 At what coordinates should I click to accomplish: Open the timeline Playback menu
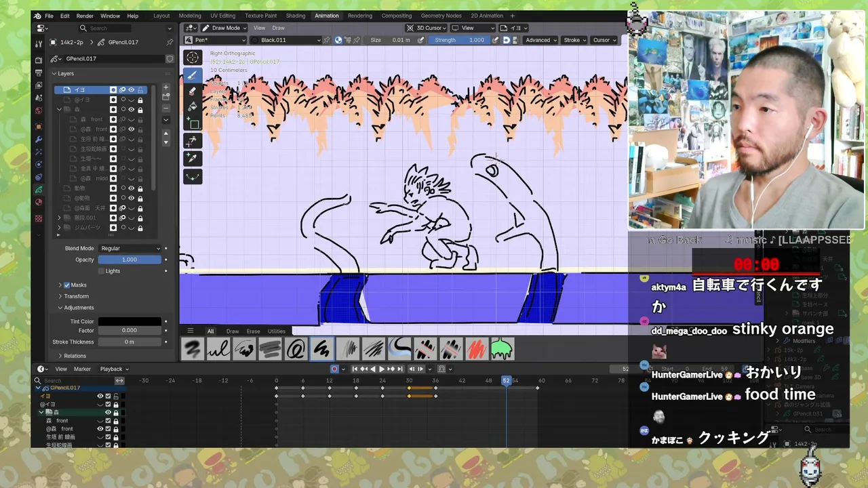114,369
